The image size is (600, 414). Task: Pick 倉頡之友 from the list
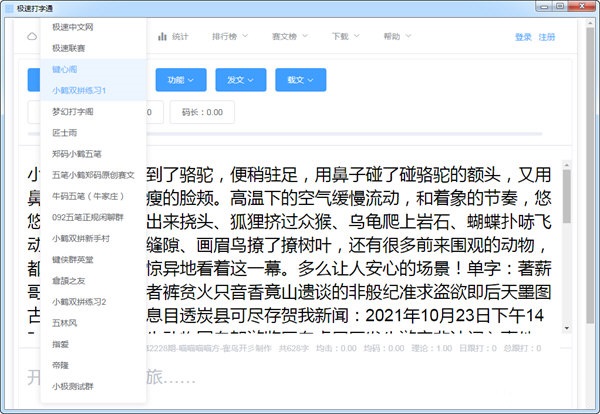[93, 281]
